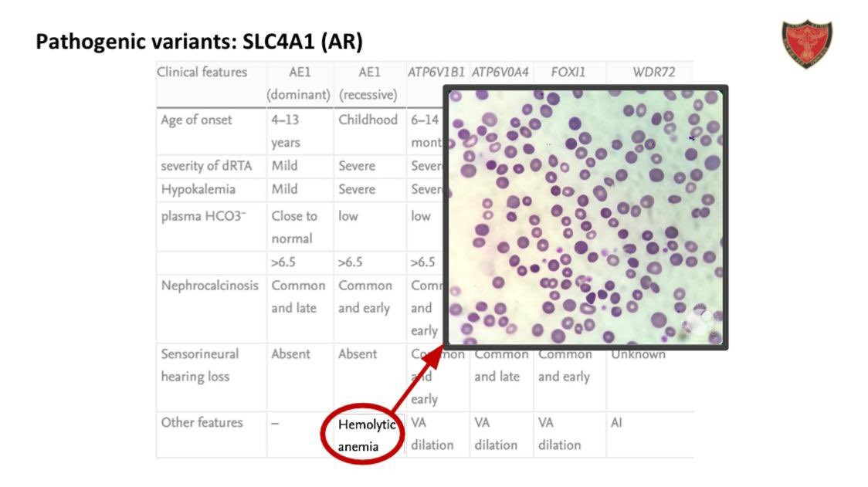Click the severity of dRTA row label
The image size is (868, 487).
coord(207,166)
